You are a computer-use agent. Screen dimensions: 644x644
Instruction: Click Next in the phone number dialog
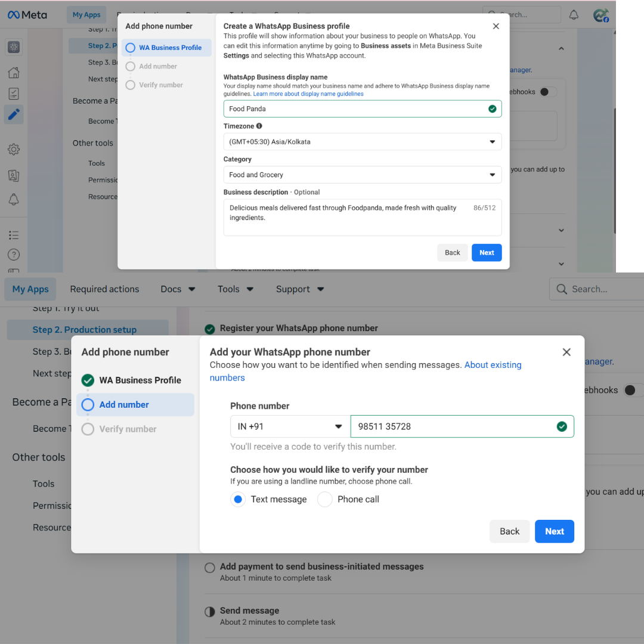[x=555, y=531]
